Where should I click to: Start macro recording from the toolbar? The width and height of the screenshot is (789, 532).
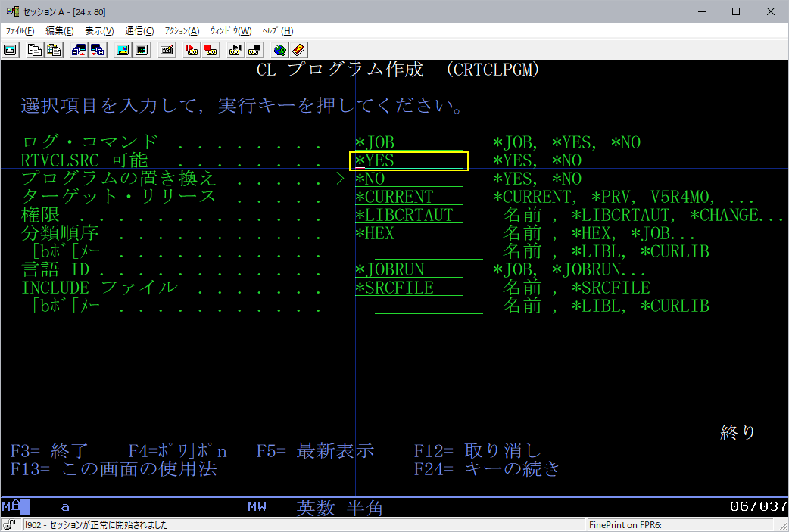tap(191, 50)
